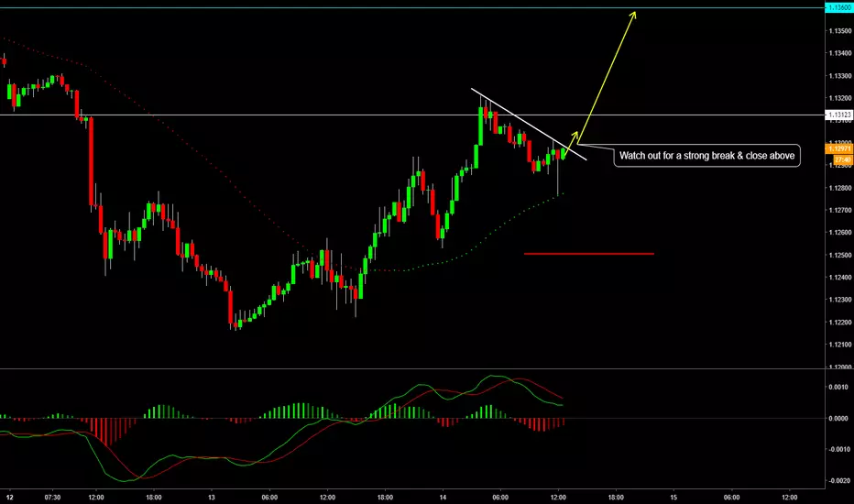Click the 1.12100 price axis label

point(839,345)
